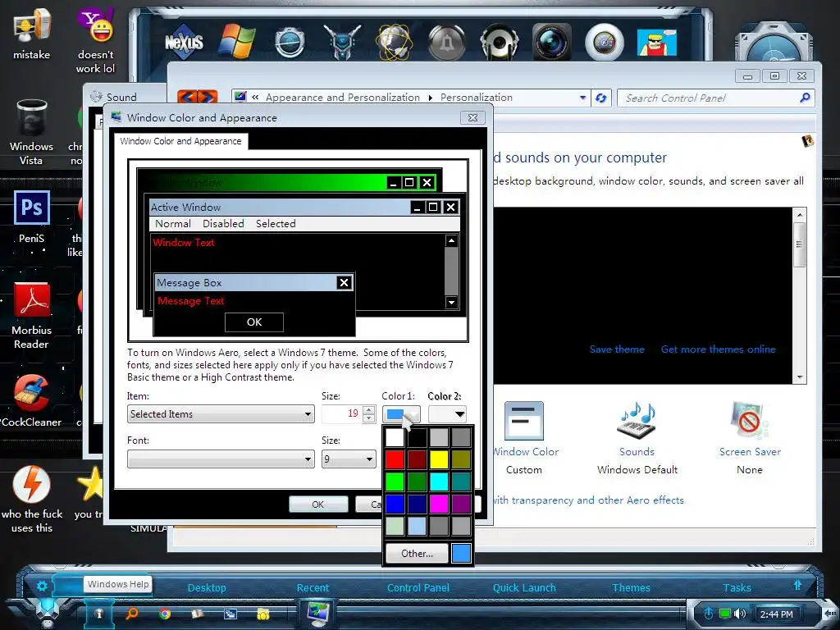Open the font Size dropdown showing 9

349,459
